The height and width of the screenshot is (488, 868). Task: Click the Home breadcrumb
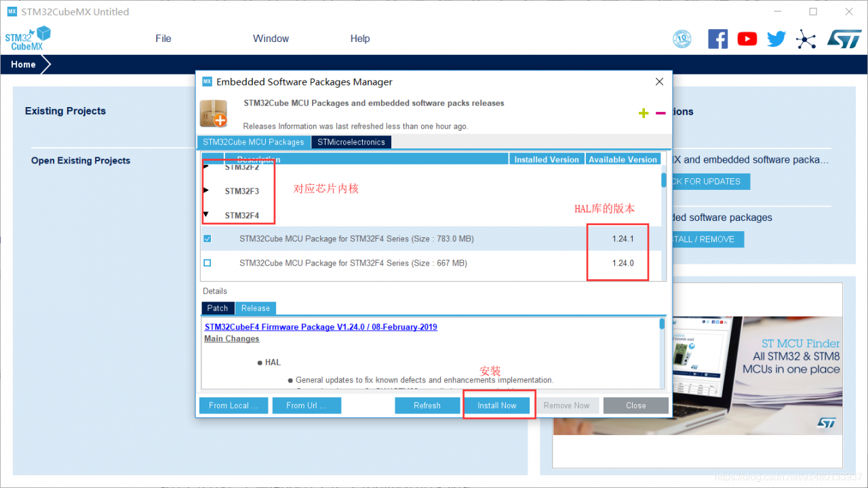pyautogui.click(x=23, y=64)
